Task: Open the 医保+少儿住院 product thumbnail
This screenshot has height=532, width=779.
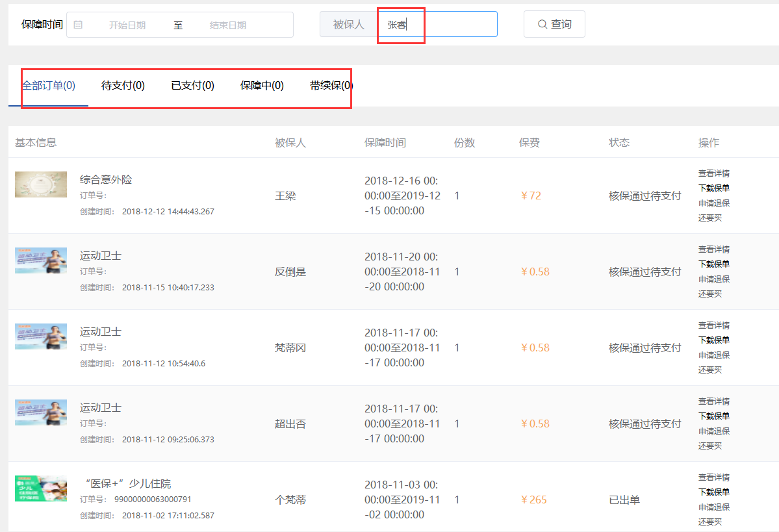Action: pyautogui.click(x=41, y=488)
